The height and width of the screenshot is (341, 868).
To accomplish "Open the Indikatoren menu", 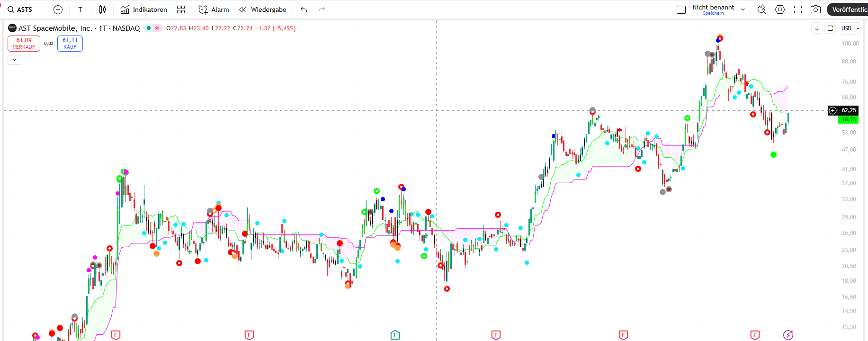I will pos(143,9).
